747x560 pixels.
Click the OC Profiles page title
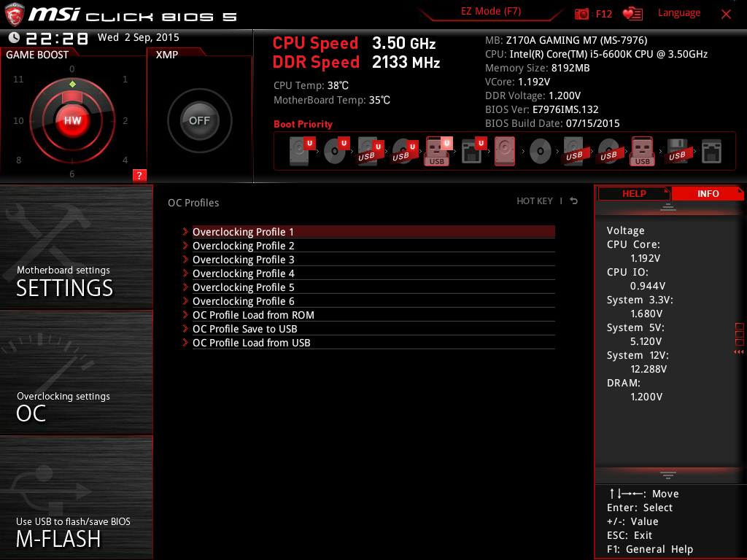[193, 203]
